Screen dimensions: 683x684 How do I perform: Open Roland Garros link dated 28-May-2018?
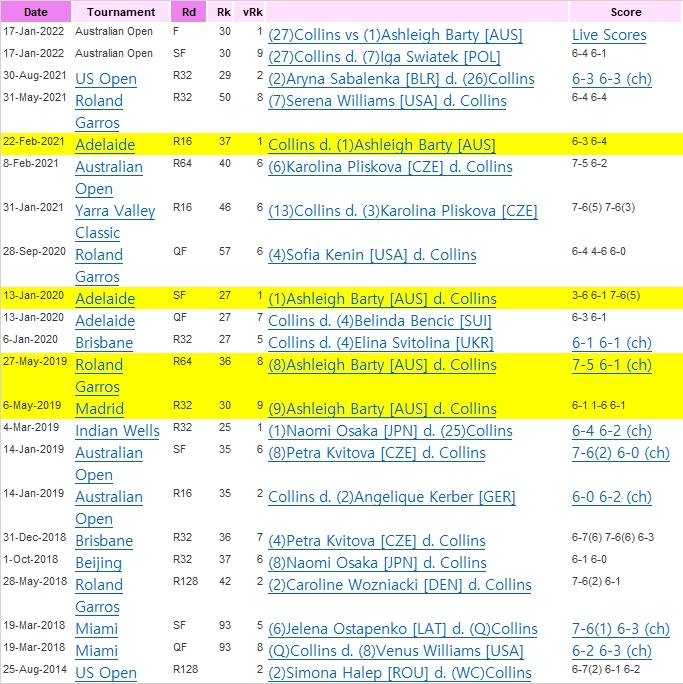99,595
